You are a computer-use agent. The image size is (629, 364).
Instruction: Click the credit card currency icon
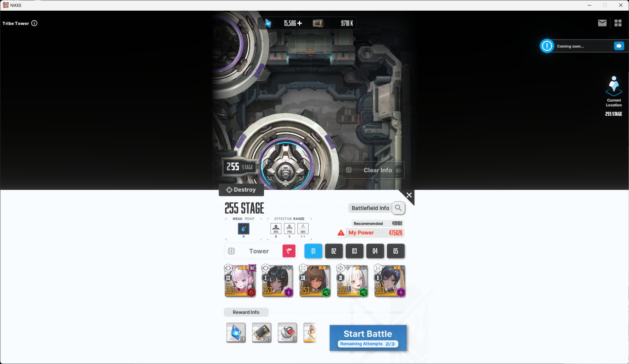click(x=318, y=23)
